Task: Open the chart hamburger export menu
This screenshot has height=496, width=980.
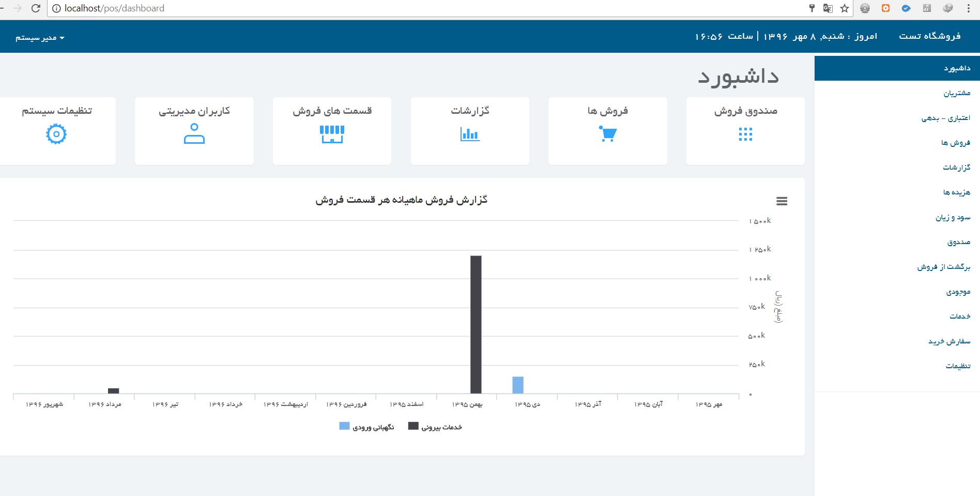Action: (x=782, y=201)
